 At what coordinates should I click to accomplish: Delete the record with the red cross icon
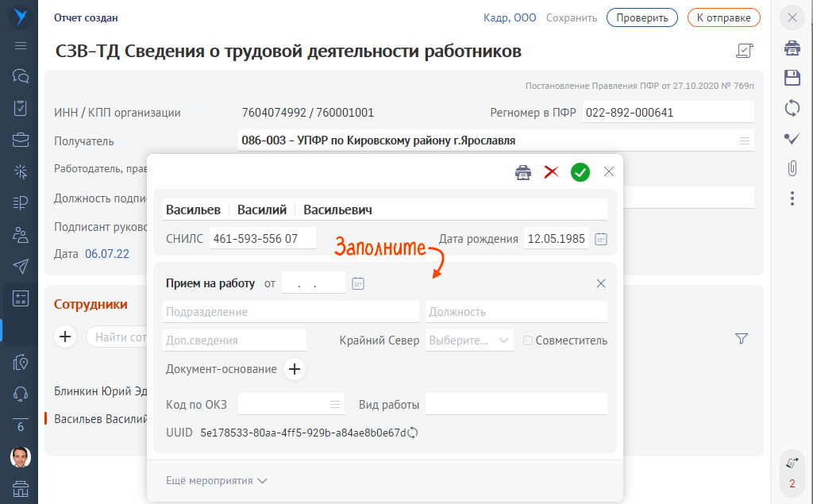(551, 172)
